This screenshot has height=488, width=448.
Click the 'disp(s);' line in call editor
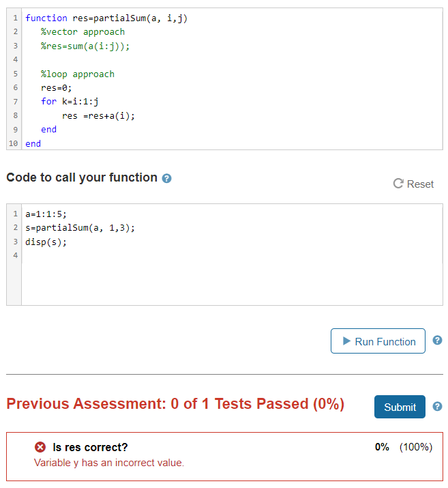tap(46, 242)
